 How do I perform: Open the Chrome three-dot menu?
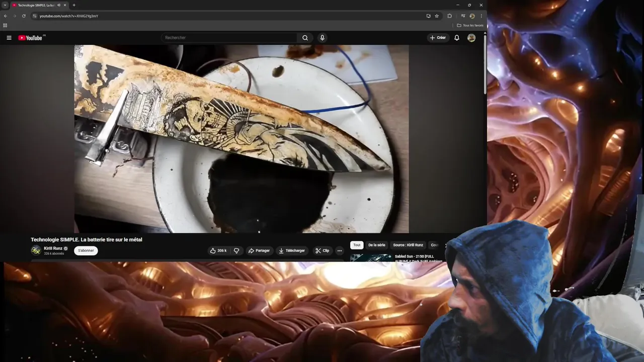pos(481,16)
